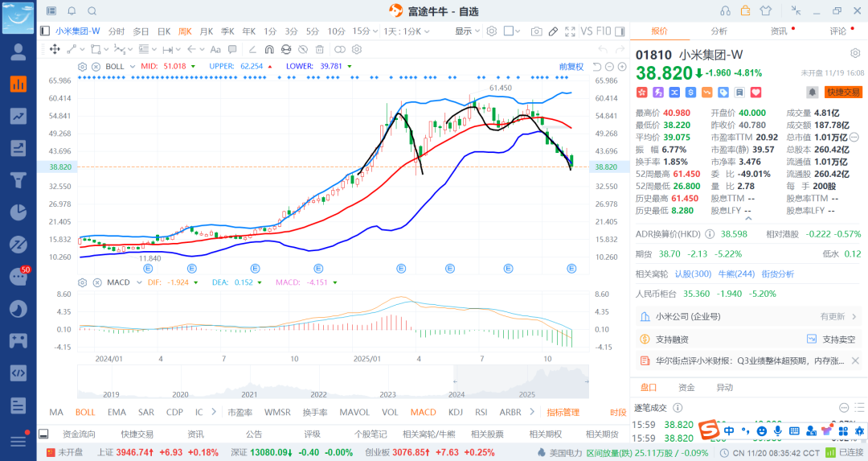Viewport: 868px width, 461px height.
Task: Open price alert bell for 01810
Action: tap(812, 93)
